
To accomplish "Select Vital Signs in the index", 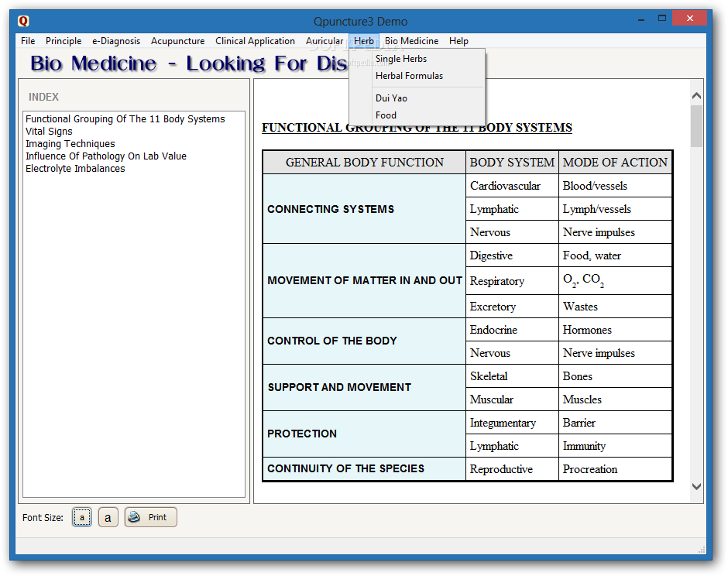I will 50,132.
